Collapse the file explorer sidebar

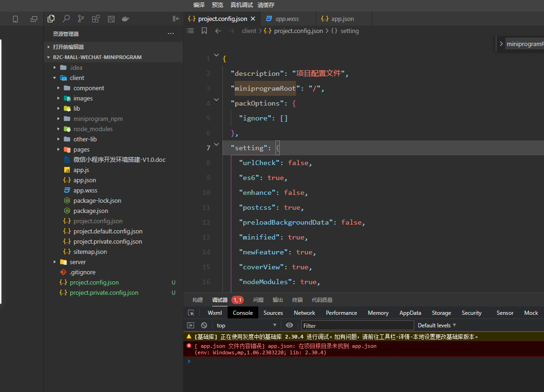pos(176,19)
